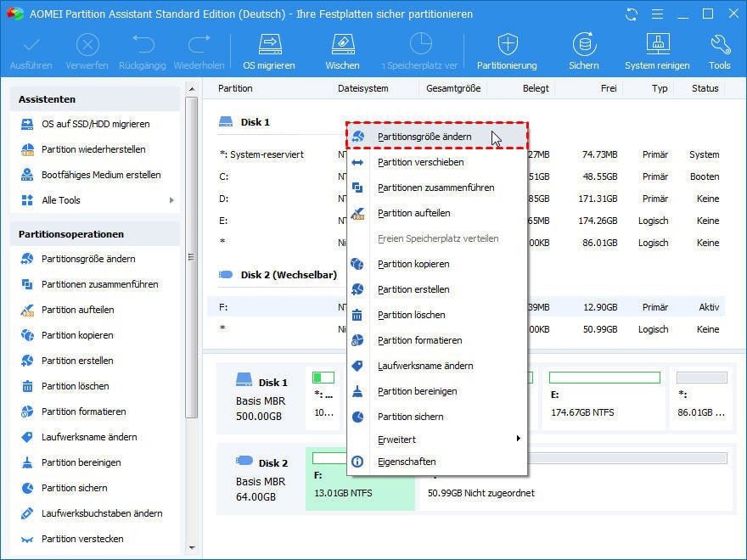Sort by the Belegt column header
Image resolution: width=747 pixels, height=560 pixels.
(x=536, y=88)
